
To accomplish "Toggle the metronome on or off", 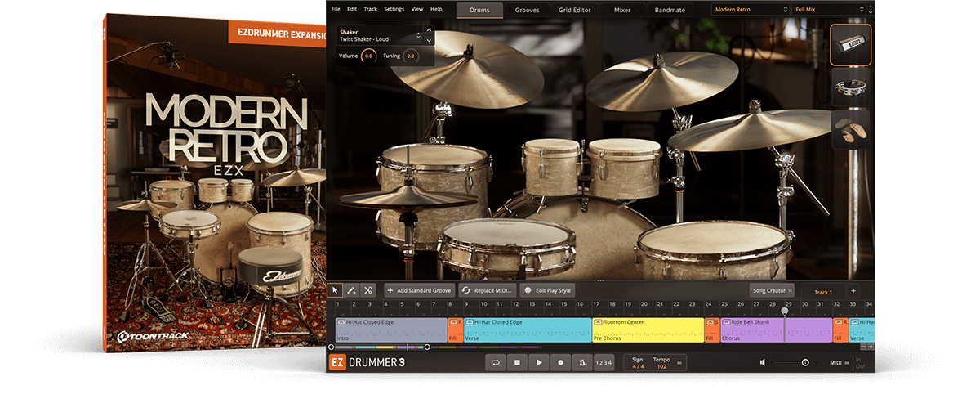I will pyautogui.click(x=581, y=362).
